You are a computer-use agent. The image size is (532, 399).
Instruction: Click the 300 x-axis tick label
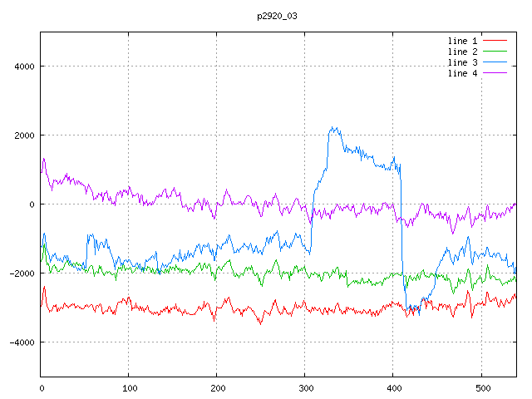[304, 387]
